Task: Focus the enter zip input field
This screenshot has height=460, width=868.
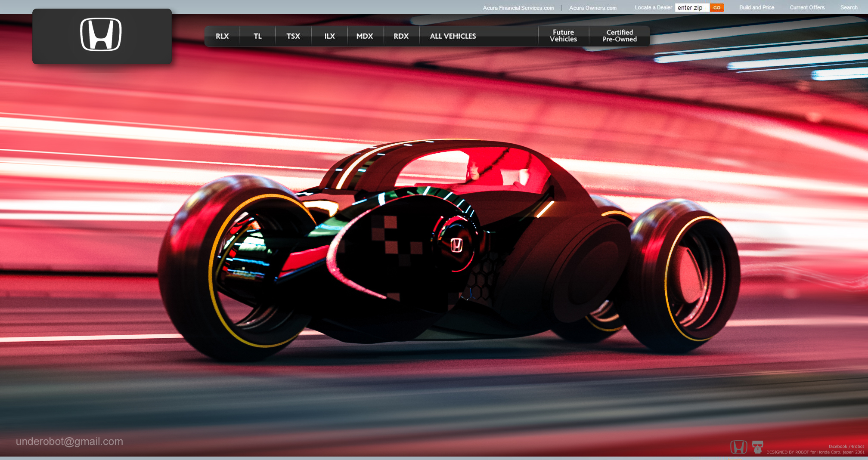Action: click(692, 8)
